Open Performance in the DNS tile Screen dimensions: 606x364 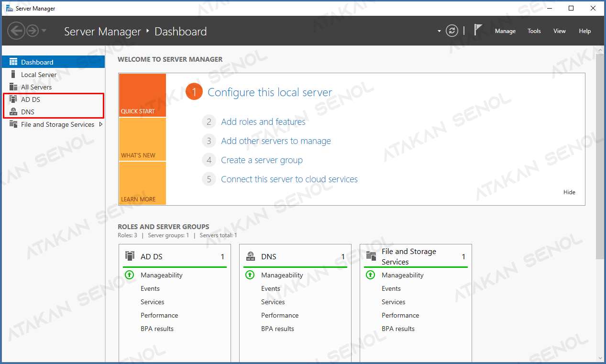click(280, 315)
